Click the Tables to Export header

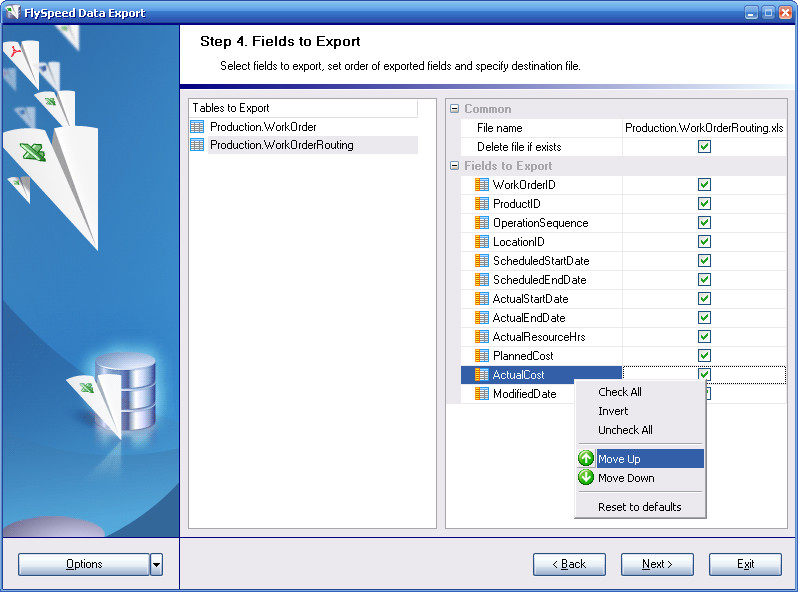(303, 108)
